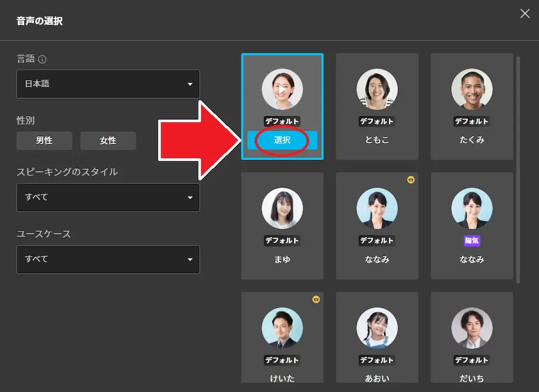Click the blue 選択 button
Image resolution: width=539 pixels, height=392 pixels.
coord(282,140)
